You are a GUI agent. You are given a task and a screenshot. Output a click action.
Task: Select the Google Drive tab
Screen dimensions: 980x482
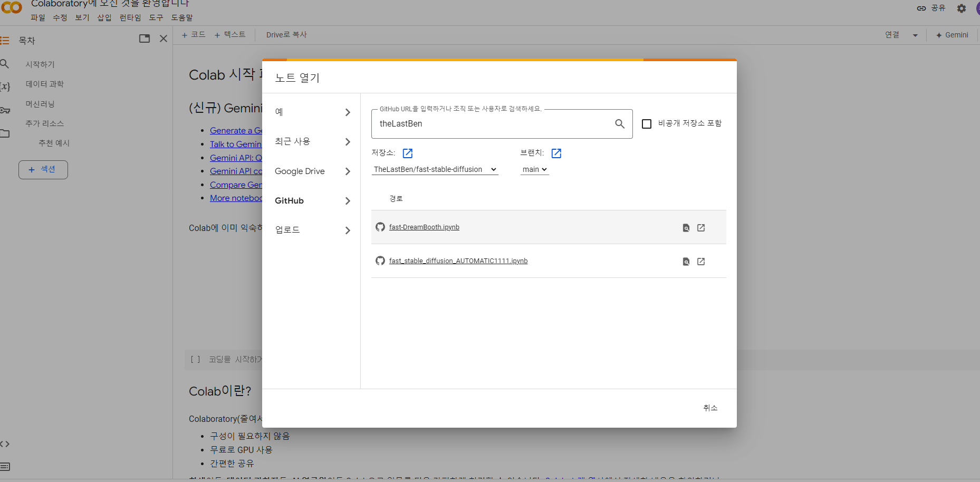click(x=312, y=171)
